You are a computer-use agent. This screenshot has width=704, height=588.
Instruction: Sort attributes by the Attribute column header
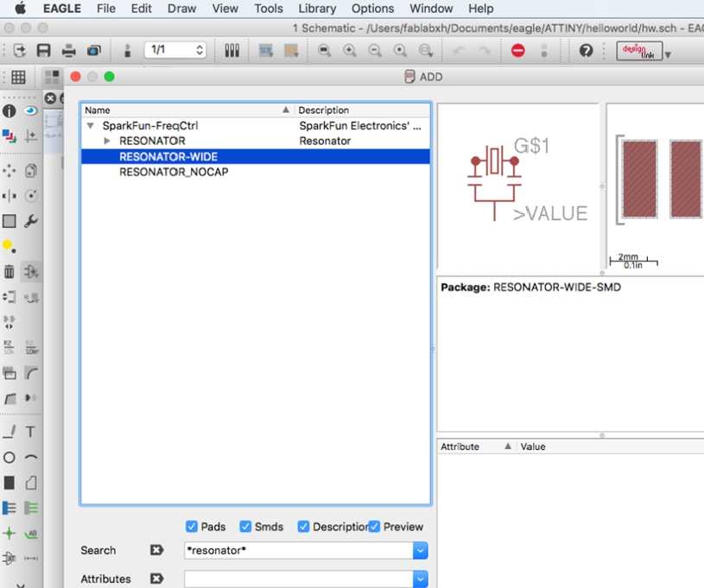(x=476, y=446)
